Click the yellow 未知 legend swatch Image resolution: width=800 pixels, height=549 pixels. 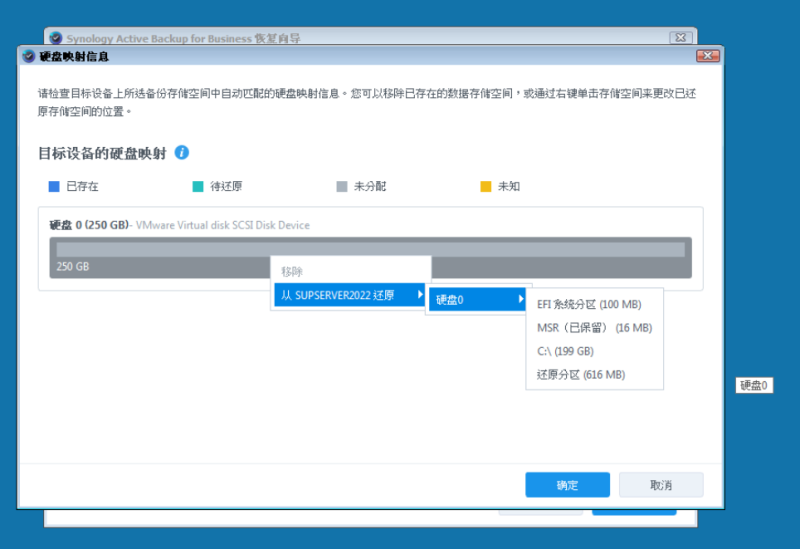point(486,186)
